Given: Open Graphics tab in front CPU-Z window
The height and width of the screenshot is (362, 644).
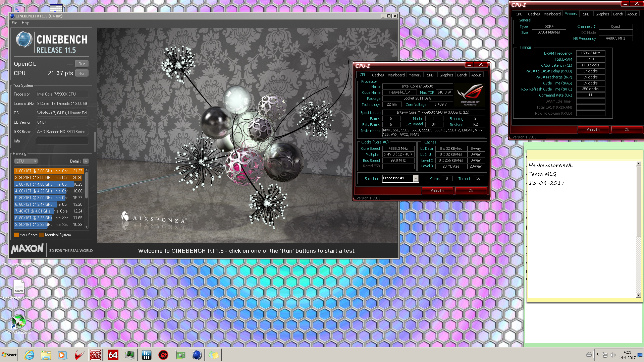Looking at the screenshot, I should 446,75.
